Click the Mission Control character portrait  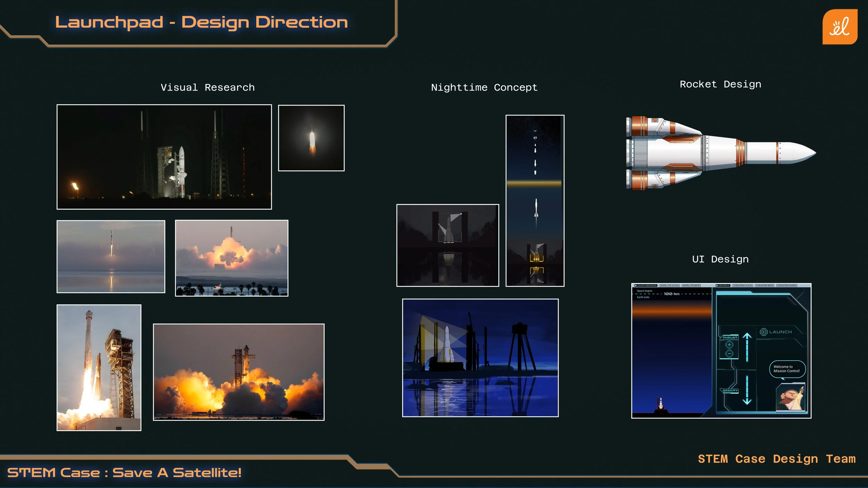[791, 397]
